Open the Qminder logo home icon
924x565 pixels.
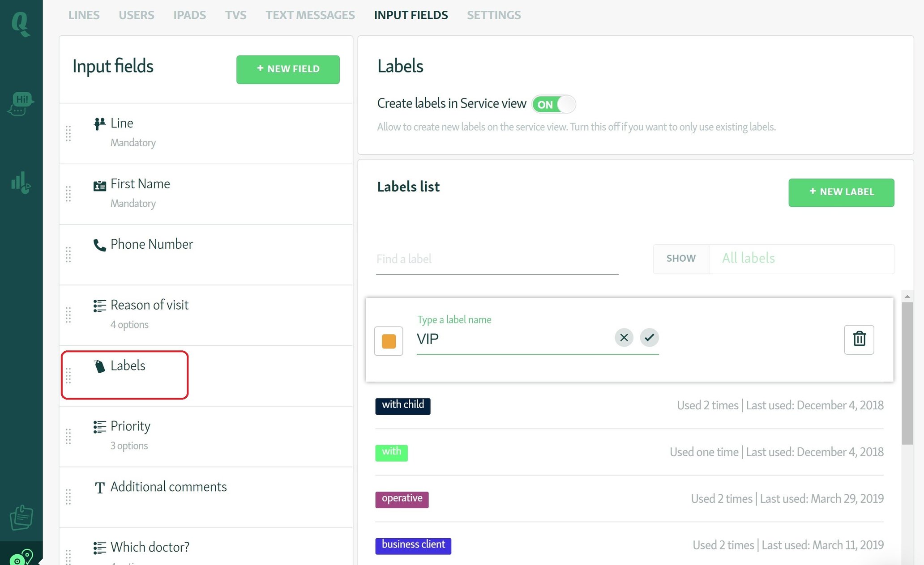point(21,24)
